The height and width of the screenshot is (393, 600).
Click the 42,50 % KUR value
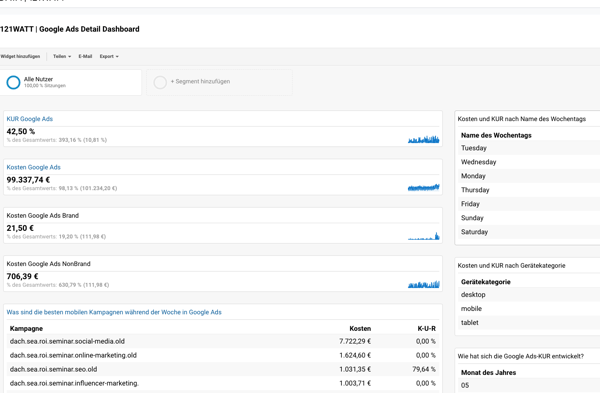point(21,131)
